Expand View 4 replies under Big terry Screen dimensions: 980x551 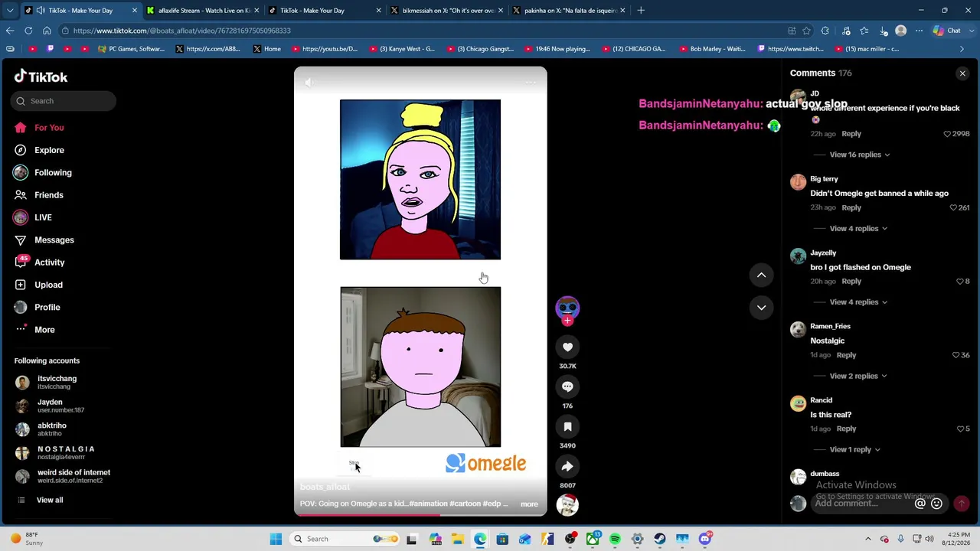[x=858, y=228]
